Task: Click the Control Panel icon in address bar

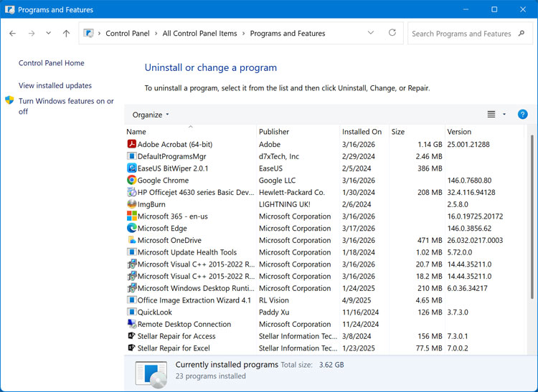Action: [88, 33]
